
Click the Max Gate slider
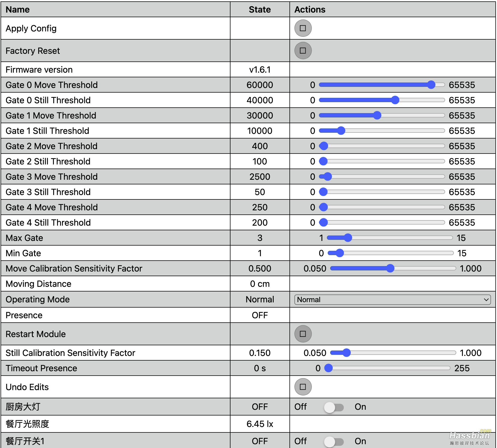click(390, 238)
